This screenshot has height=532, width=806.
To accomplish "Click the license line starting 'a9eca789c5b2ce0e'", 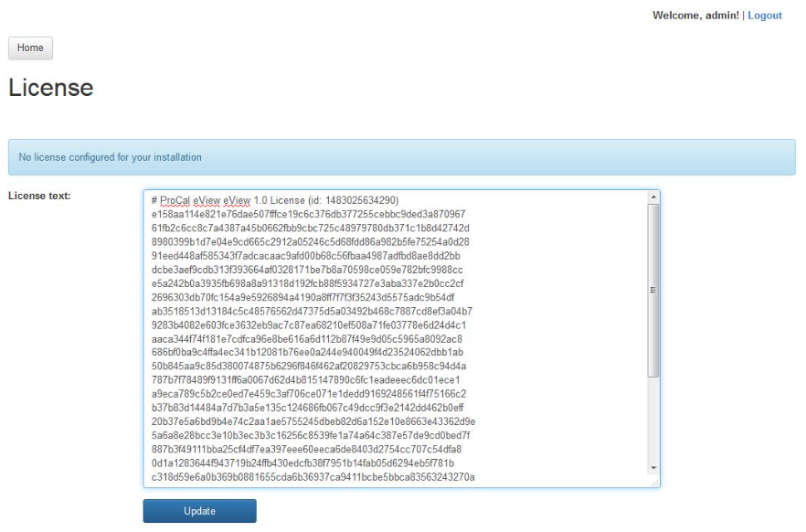I will 309,394.
